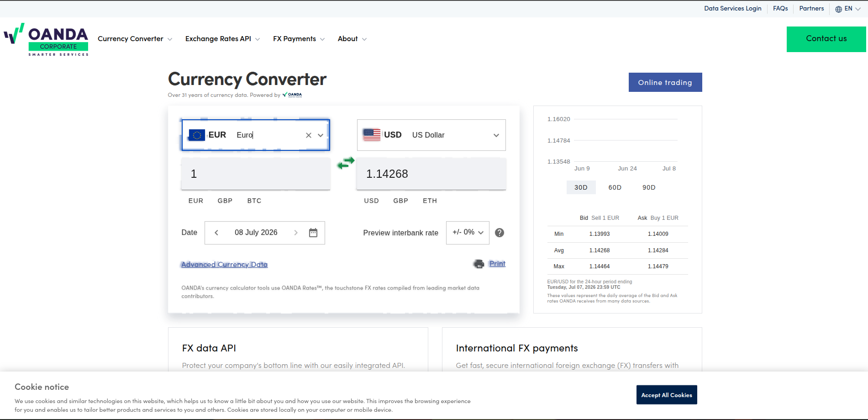This screenshot has height=420, width=868.
Task: Click the FX data API heading
Action: click(209, 348)
